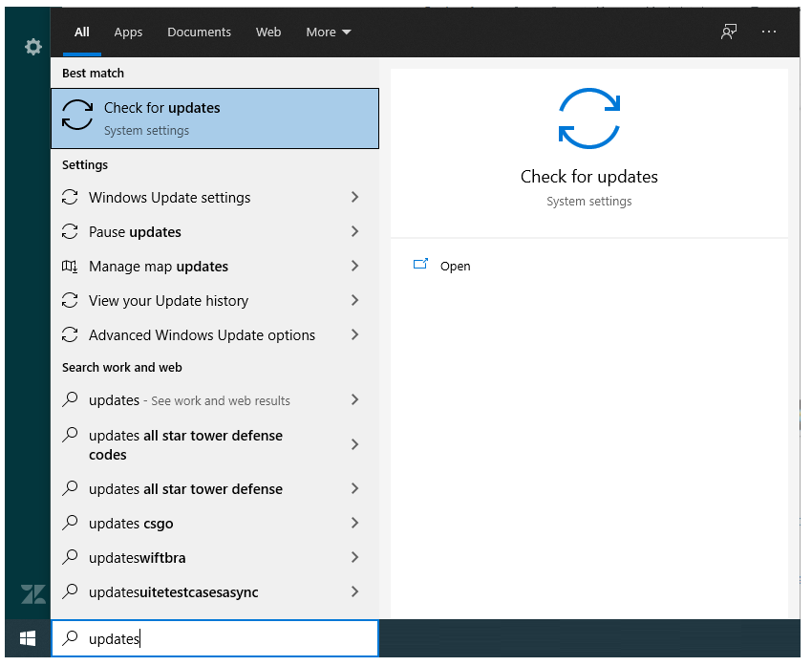Select updates csgo suggestion text
The image size is (812, 666).
click(131, 523)
